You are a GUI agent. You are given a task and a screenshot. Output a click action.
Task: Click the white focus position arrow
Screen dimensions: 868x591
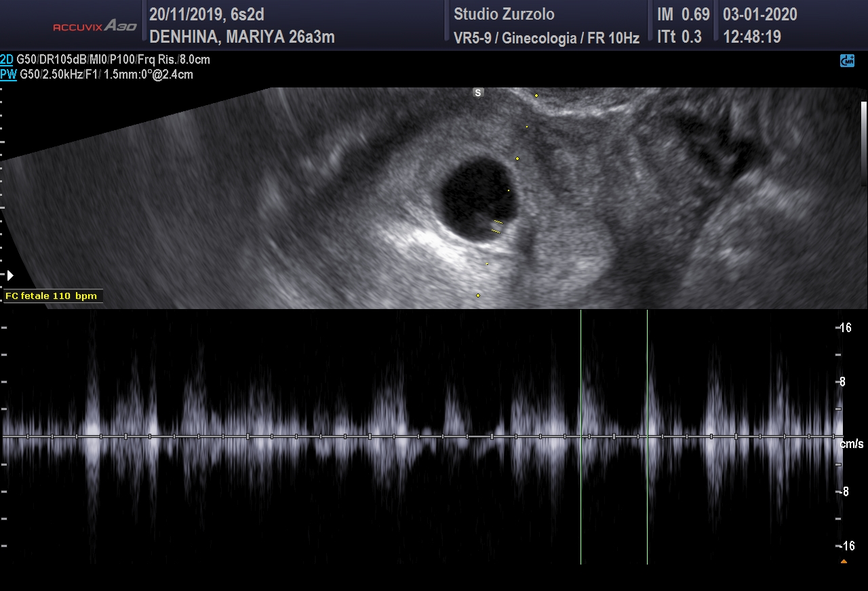(x=9, y=276)
